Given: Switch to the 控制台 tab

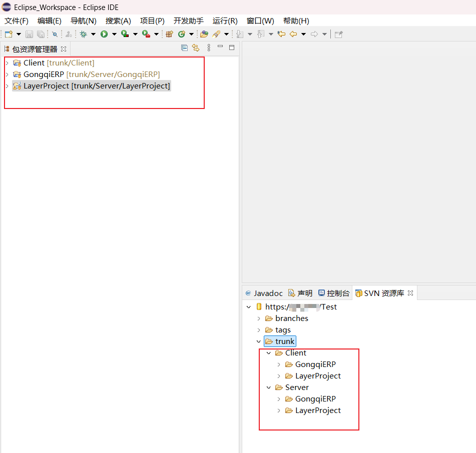Looking at the screenshot, I should 334,293.
